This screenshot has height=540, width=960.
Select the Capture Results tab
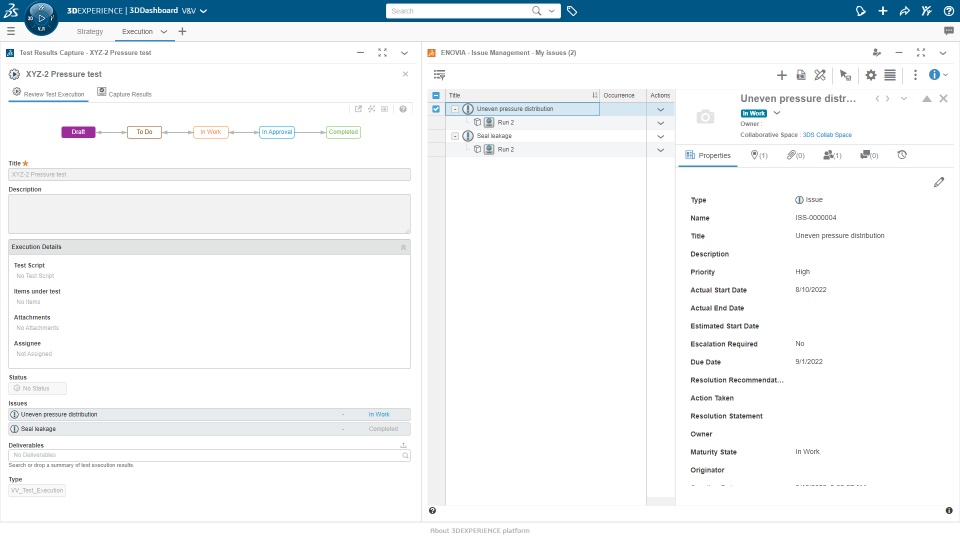[124, 93]
